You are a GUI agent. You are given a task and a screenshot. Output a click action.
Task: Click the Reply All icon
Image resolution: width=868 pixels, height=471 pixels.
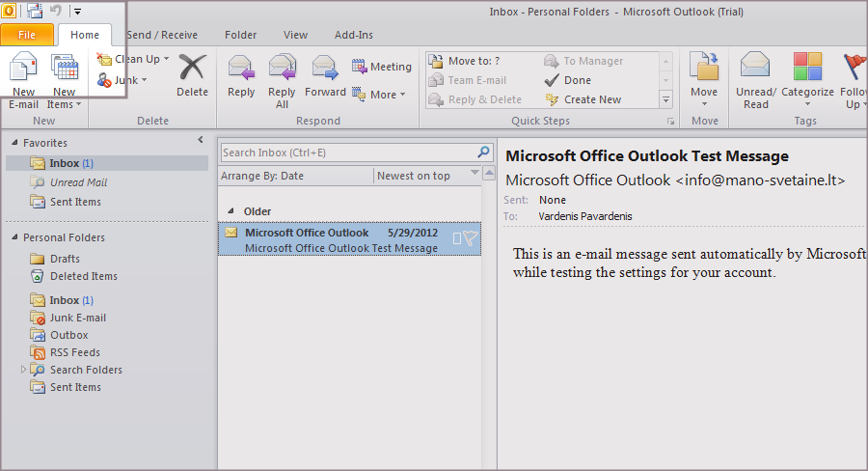pyautogui.click(x=282, y=68)
